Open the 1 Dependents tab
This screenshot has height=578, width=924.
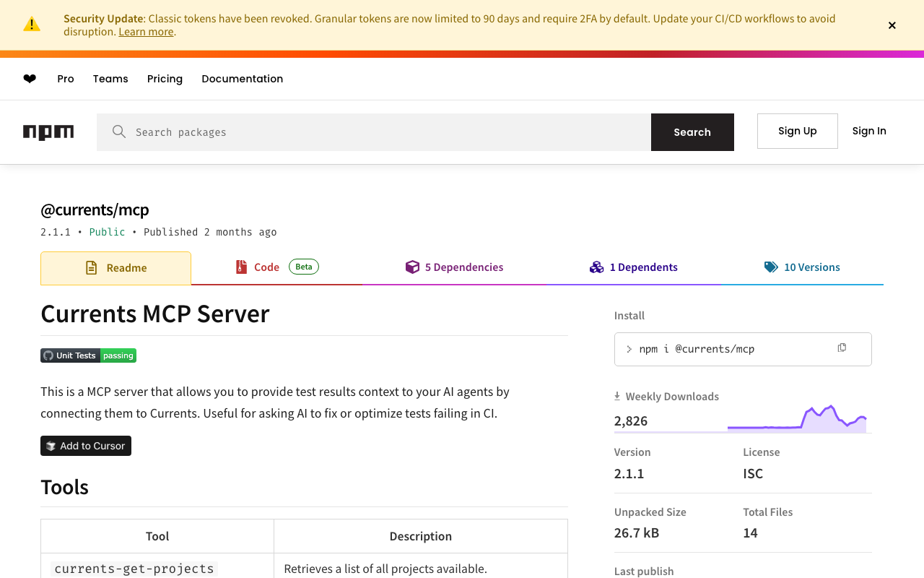634,267
